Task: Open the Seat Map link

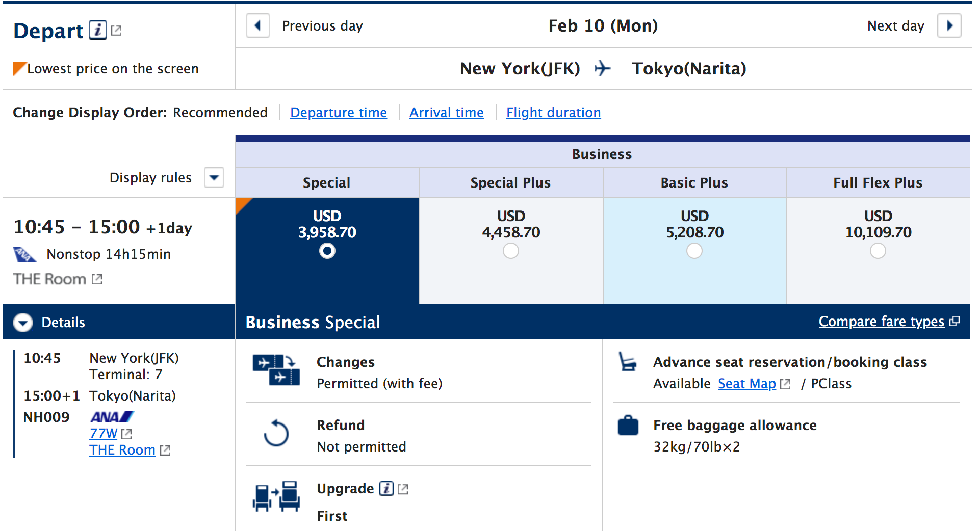Action: pos(747,384)
